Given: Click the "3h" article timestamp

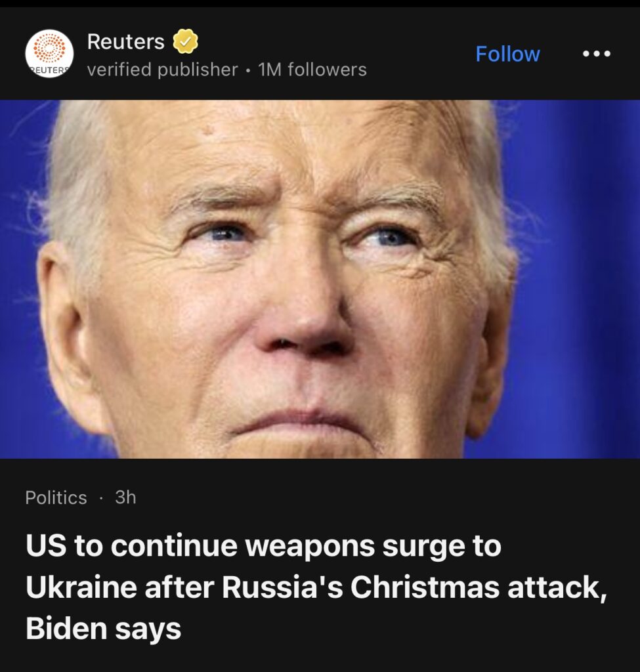Looking at the screenshot, I should (125, 497).
